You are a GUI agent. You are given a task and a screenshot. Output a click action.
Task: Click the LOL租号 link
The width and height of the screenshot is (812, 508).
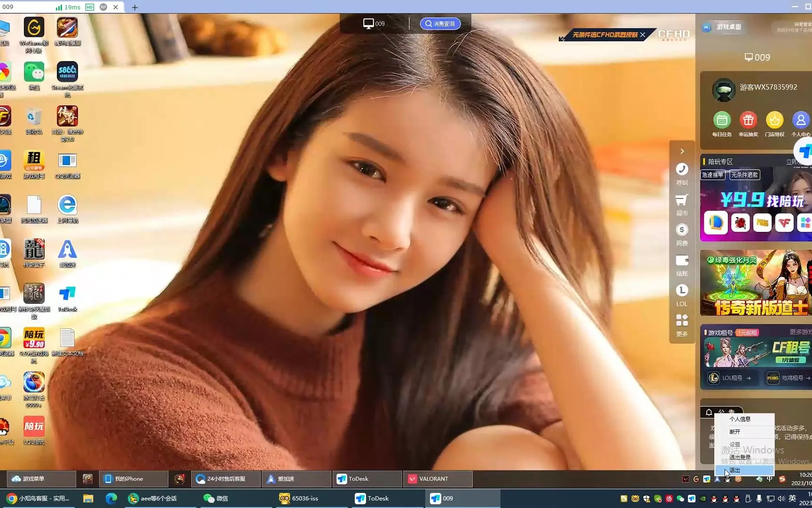(x=732, y=378)
